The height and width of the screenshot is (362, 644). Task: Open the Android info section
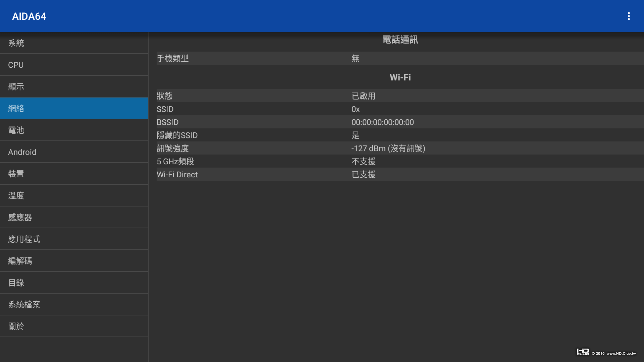point(74,152)
